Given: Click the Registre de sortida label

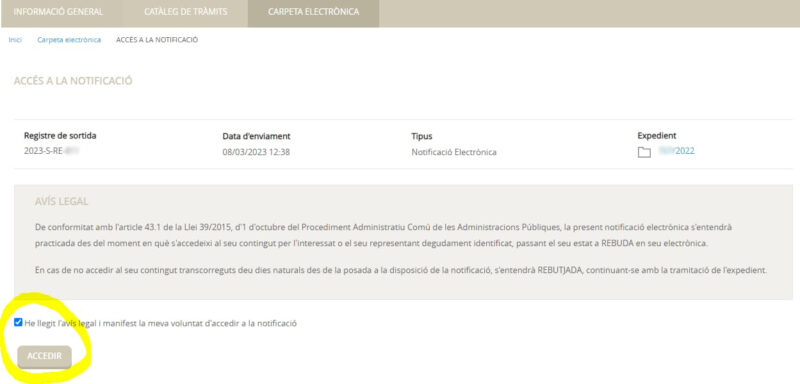Looking at the screenshot, I should click(x=60, y=136).
